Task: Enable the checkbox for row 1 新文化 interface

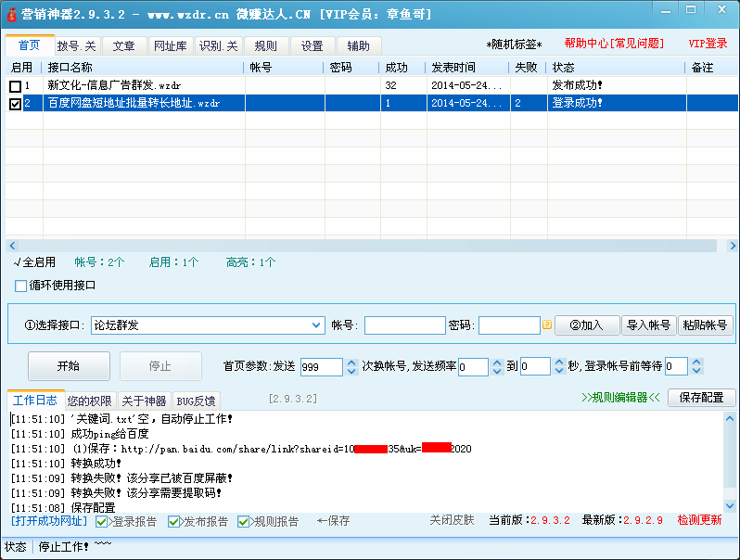Action: pyautogui.click(x=15, y=86)
